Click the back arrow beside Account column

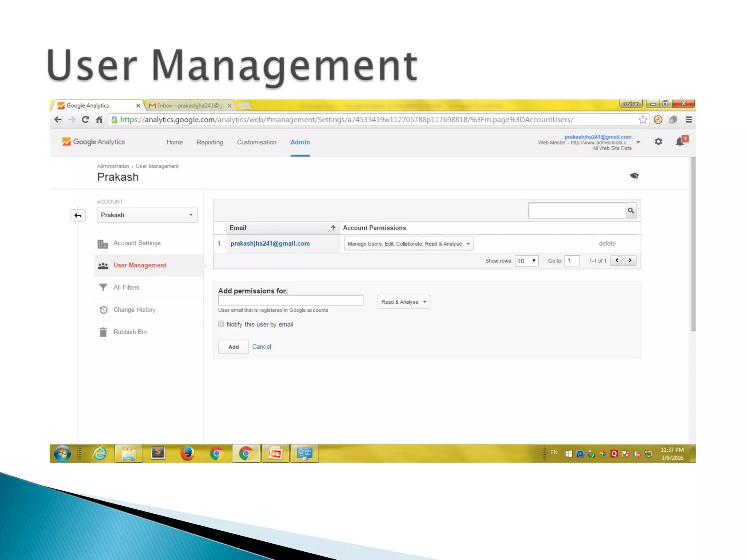pos(78,215)
